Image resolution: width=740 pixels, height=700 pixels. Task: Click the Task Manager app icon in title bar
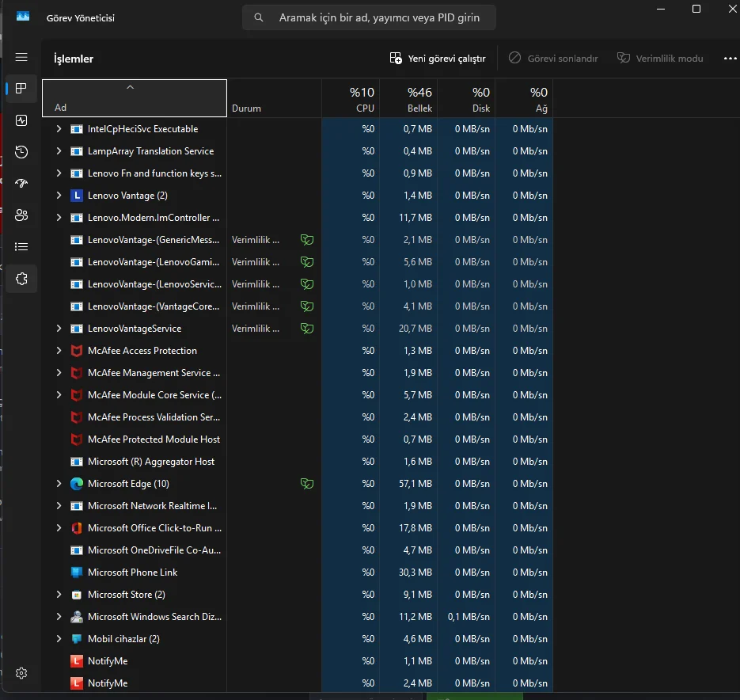[23, 17]
